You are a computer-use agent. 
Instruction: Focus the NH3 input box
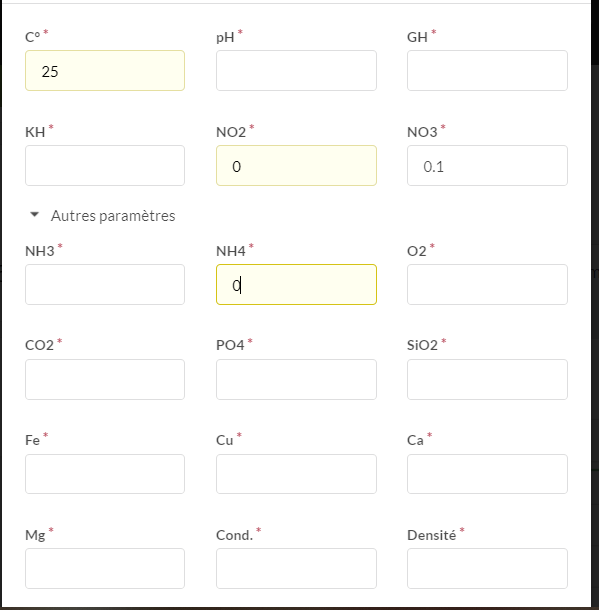[x=105, y=284]
